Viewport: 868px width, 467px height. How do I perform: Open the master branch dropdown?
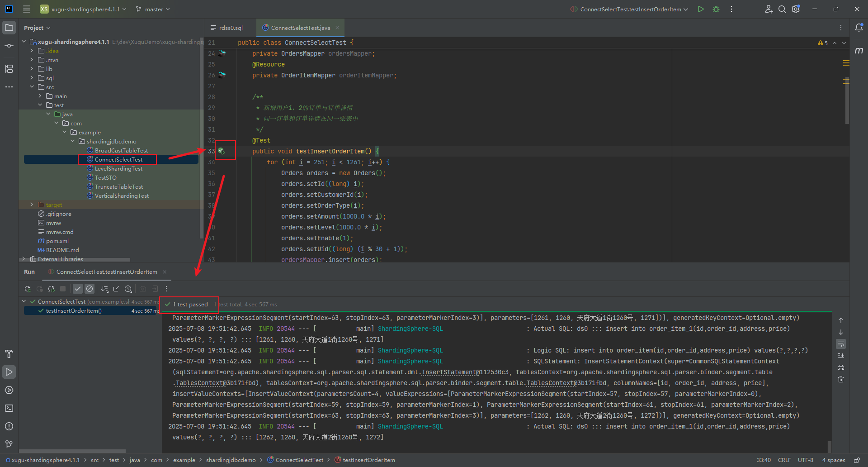coord(153,9)
